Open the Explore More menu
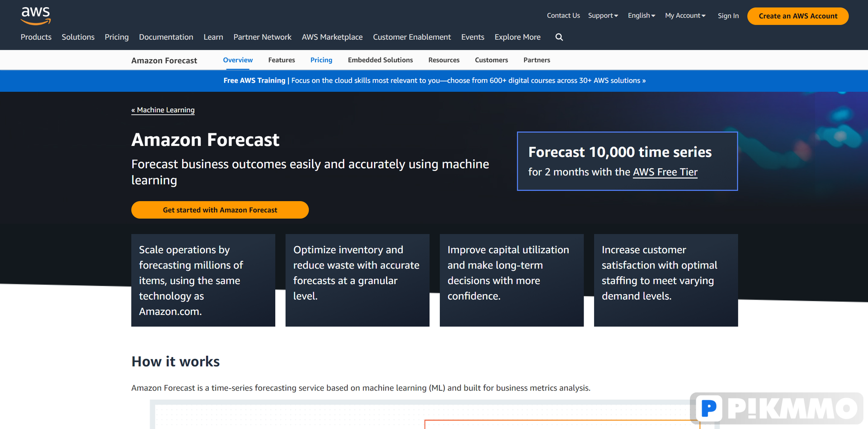 [x=518, y=37]
